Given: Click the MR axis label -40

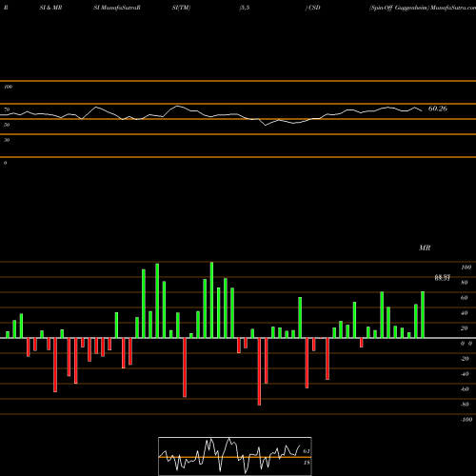Looking at the screenshot, I should click(x=465, y=374).
